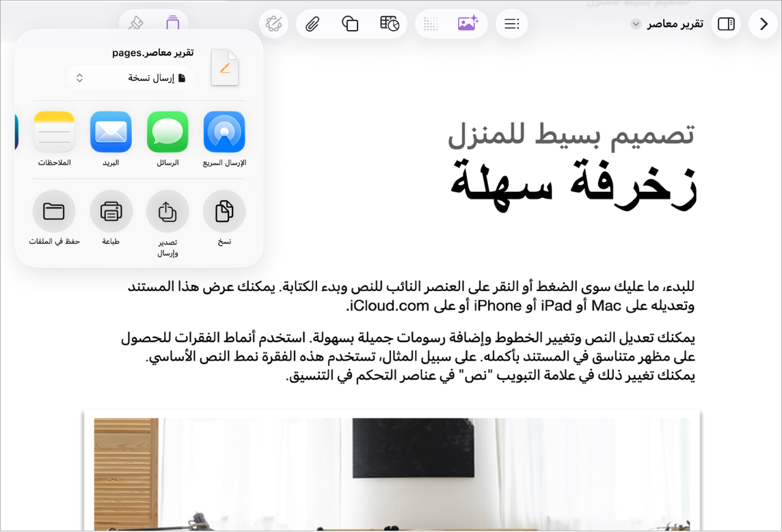782x532 pixels.
Task: Toggle the sidebar panel icon
Action: click(x=726, y=24)
